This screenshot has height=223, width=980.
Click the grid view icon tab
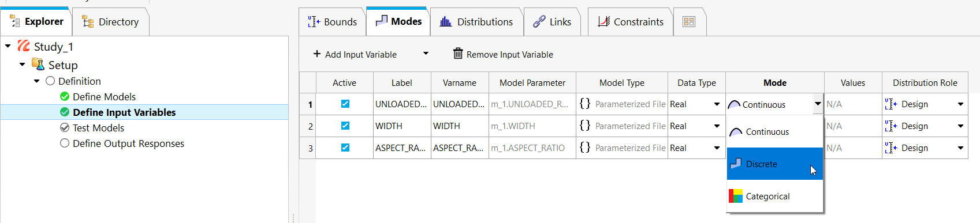[688, 22]
